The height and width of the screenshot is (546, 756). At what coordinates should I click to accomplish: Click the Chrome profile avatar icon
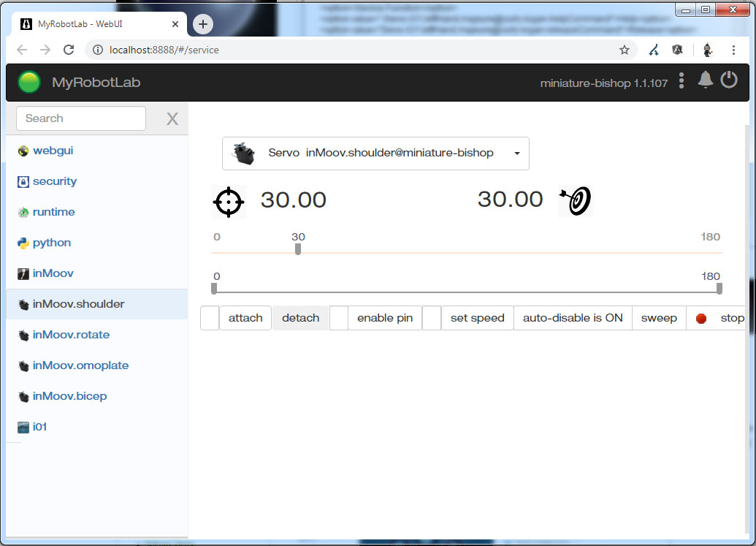(x=707, y=50)
